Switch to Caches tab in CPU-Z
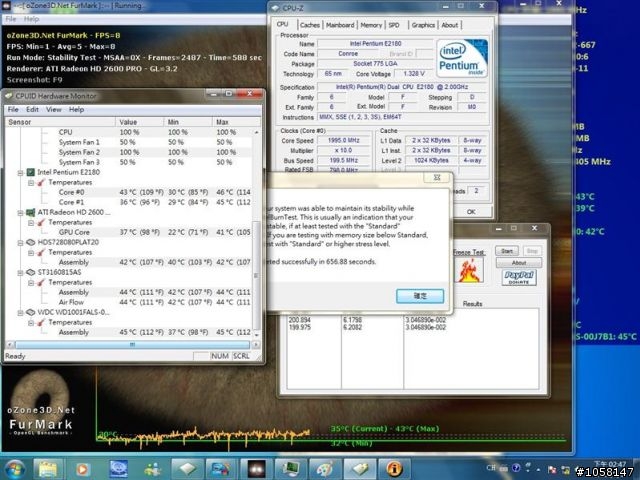This screenshot has height=480, width=640. [x=310, y=25]
